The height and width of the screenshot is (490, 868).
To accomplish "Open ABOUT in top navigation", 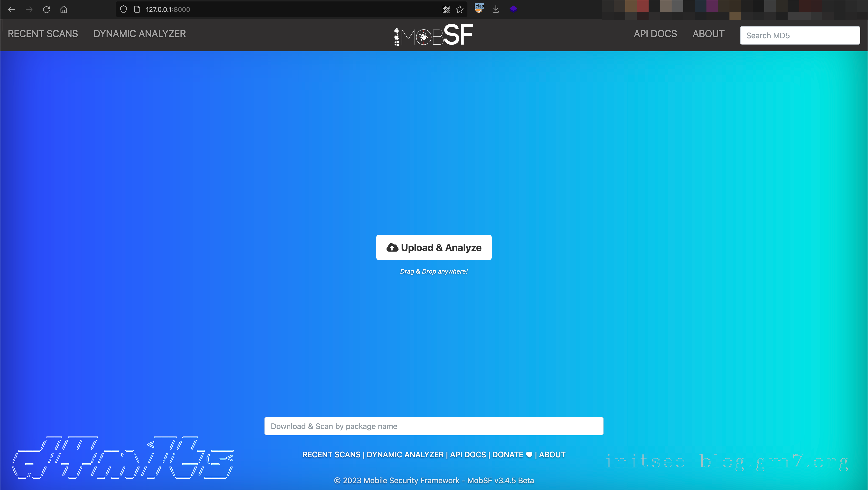I will (708, 34).
